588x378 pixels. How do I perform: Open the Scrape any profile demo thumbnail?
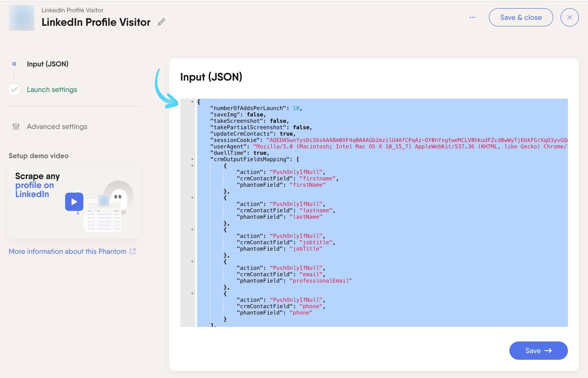(74, 201)
